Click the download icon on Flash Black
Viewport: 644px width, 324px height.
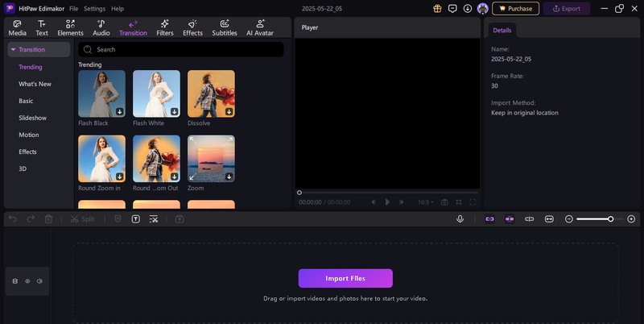pos(119,112)
